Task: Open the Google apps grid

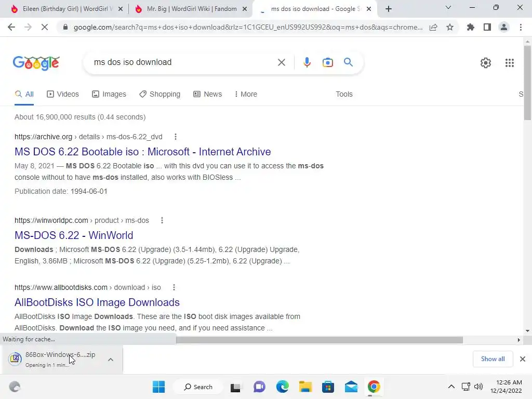Action: pos(509,63)
